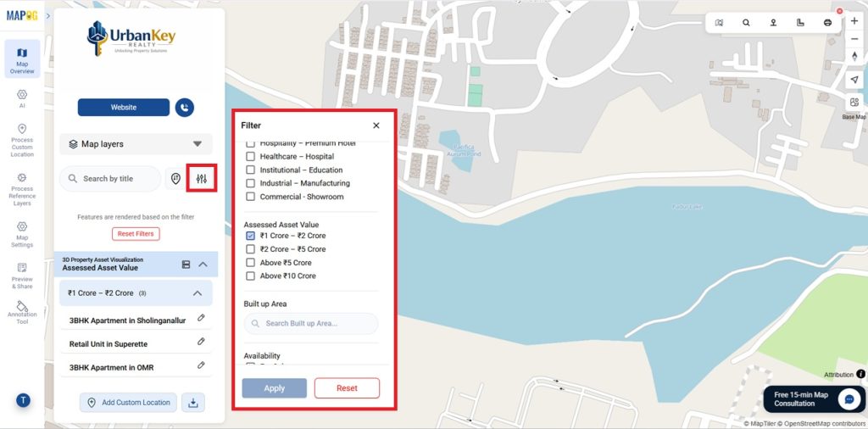Viewport: 868px width, 429px height.
Task: Check Above ₹5 Crore checkbox
Action: click(250, 262)
